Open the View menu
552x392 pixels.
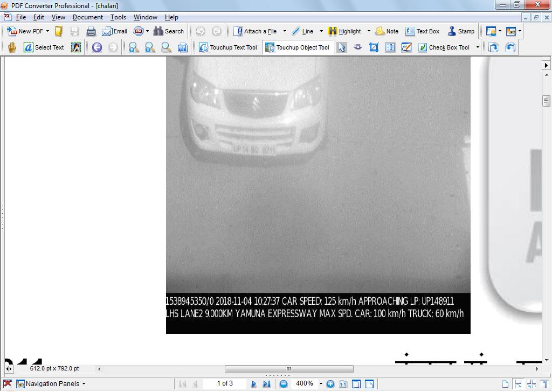(58, 17)
